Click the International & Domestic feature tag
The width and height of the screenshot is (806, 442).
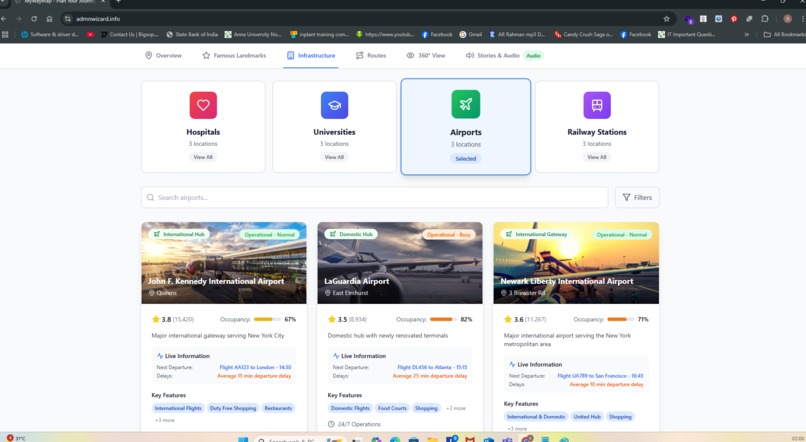536,417
